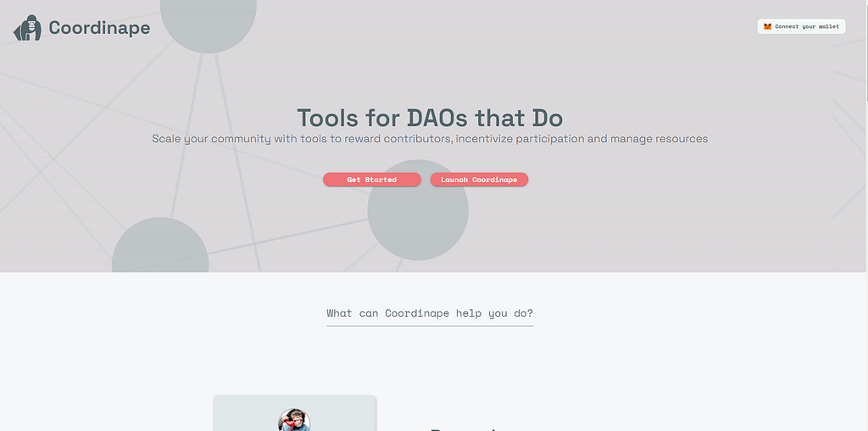Click the MetaMask fox icon
This screenshot has width=868, height=431.
click(767, 26)
